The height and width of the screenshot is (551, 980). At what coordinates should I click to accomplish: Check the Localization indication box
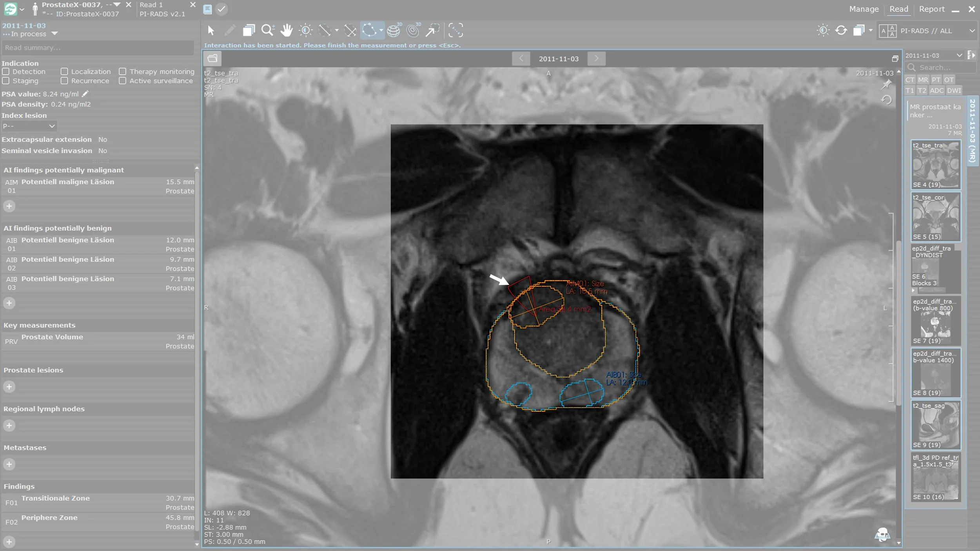[x=64, y=72]
